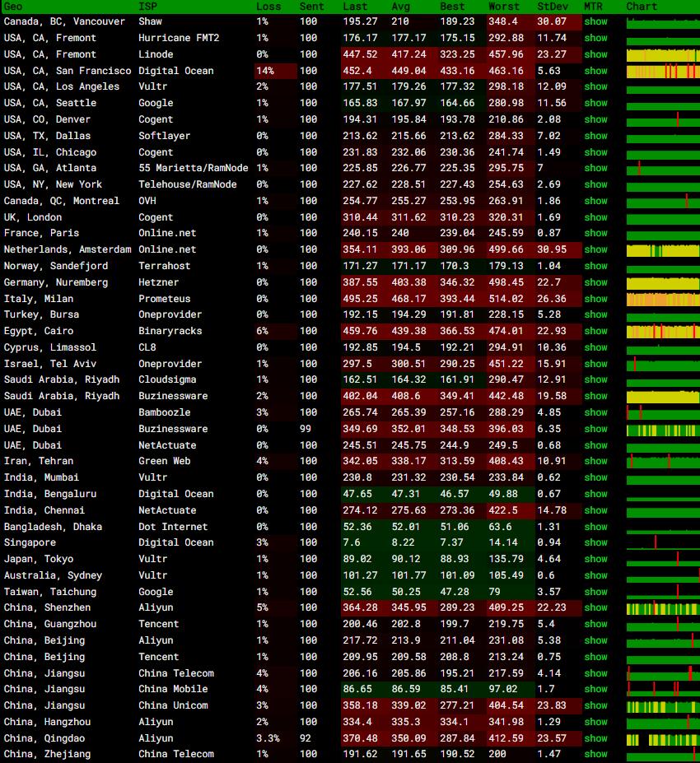The height and width of the screenshot is (763, 700).
Task: Click ISP 'Bamboozle'
Action: pos(165,412)
